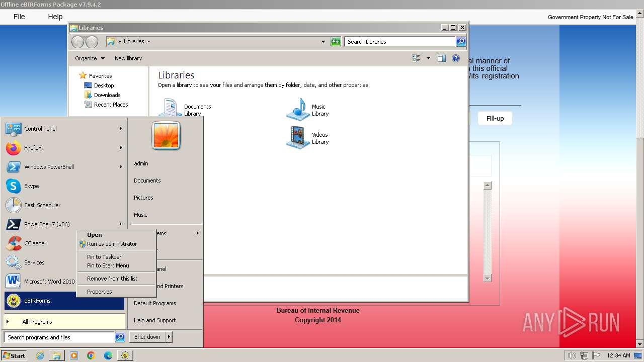Open Default Programs link
The width and height of the screenshot is (644, 362).
point(155,303)
